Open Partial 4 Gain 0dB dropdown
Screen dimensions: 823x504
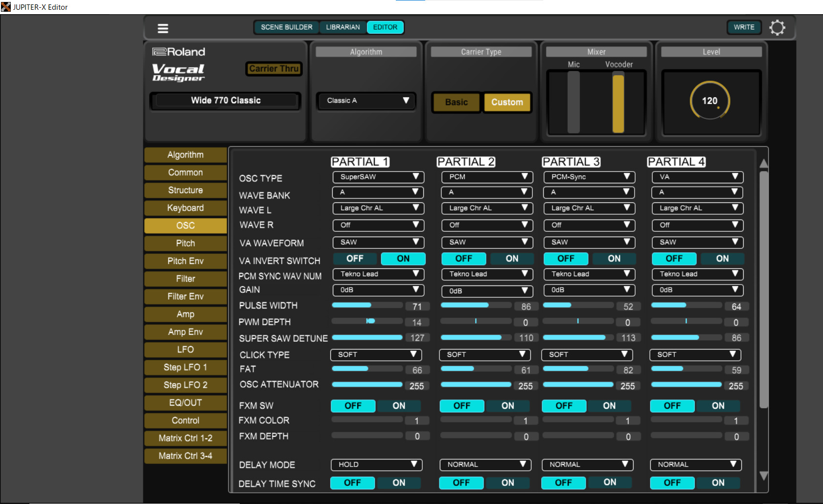[x=697, y=290]
